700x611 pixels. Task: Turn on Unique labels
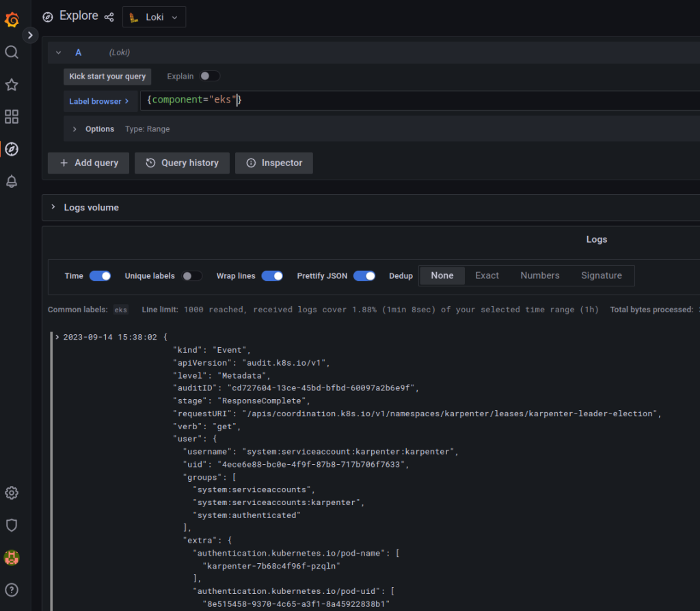(x=192, y=275)
